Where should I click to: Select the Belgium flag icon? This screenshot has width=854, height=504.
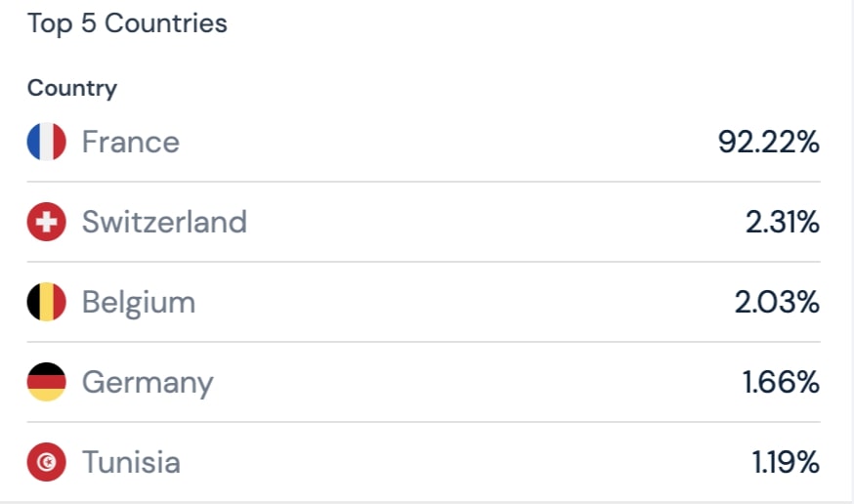[46, 303]
